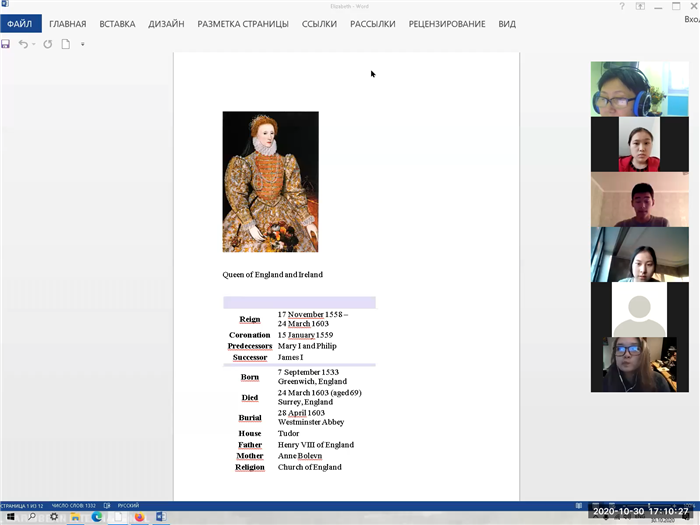Open the ФАЙЛ tab
The image size is (700, 525).
[x=20, y=24]
